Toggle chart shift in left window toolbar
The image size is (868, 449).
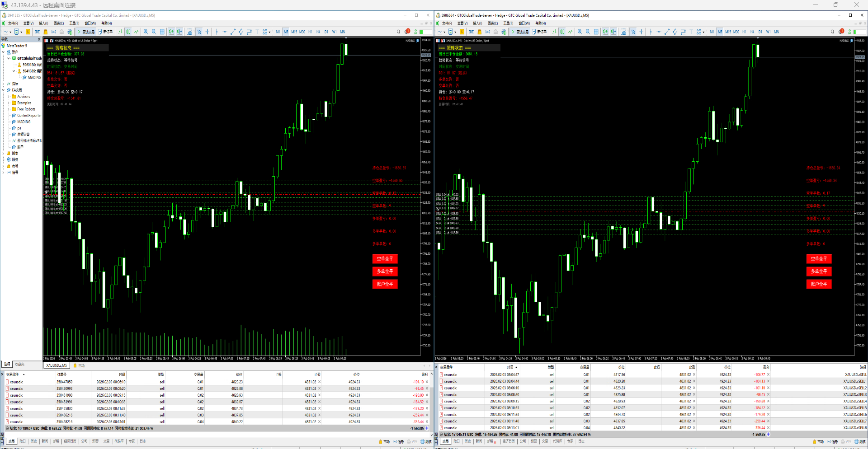pos(179,32)
